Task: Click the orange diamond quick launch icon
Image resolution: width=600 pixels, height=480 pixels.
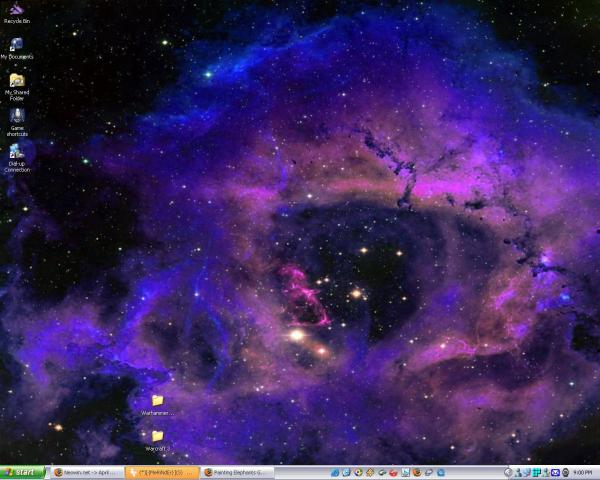Action: pos(370,473)
